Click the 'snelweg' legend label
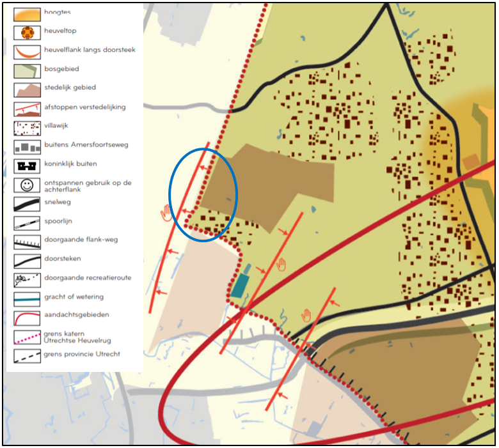 pyautogui.click(x=58, y=202)
